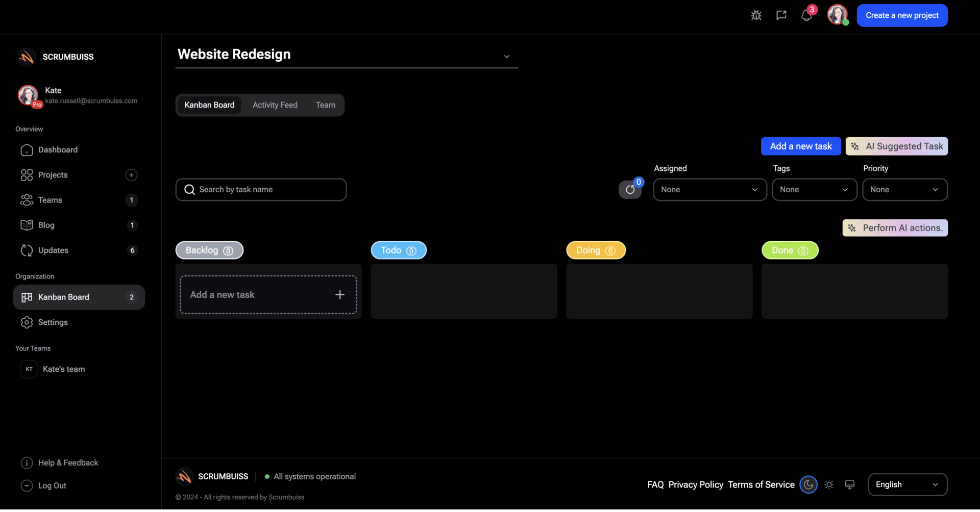Viewport: 980px width, 512px height.
Task: Click the Search by task name field
Action: point(261,189)
